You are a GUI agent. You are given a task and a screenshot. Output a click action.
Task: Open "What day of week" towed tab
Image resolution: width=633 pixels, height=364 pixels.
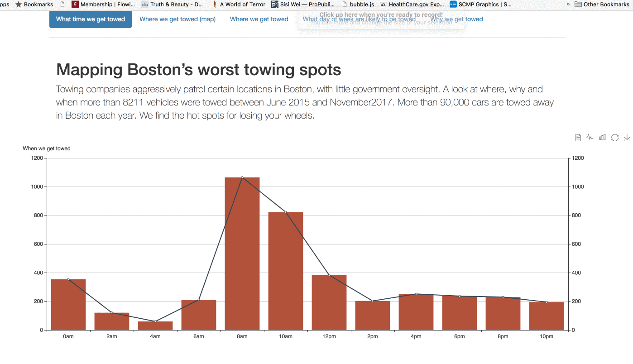(x=359, y=19)
